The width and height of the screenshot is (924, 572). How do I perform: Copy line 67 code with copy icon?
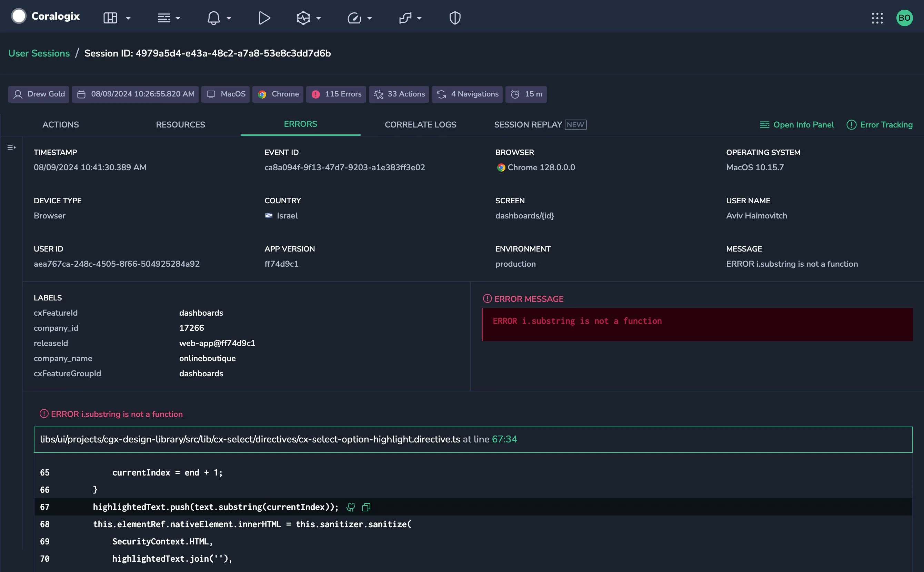[x=366, y=507]
